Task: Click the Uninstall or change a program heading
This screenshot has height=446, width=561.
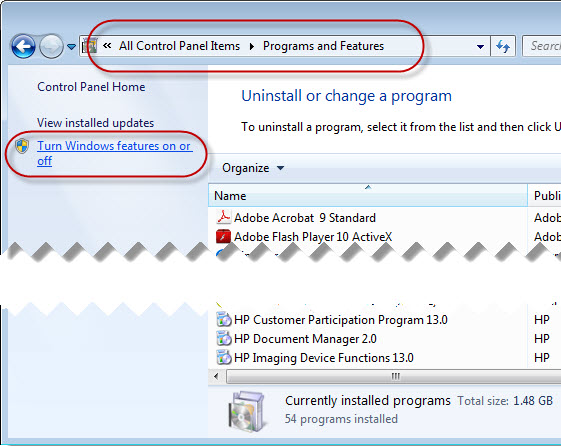Action: pyautogui.click(x=346, y=96)
